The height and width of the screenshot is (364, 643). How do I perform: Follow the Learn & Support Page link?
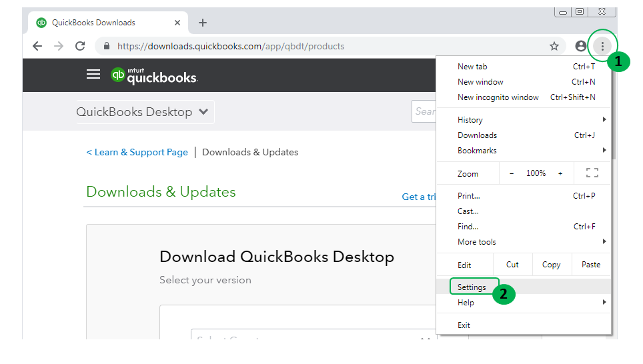click(x=137, y=152)
